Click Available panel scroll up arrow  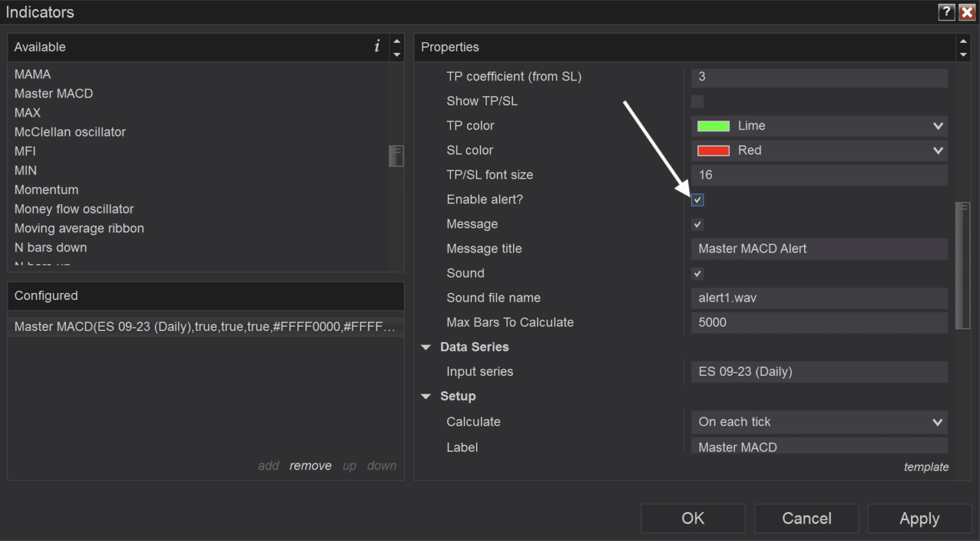click(x=397, y=41)
